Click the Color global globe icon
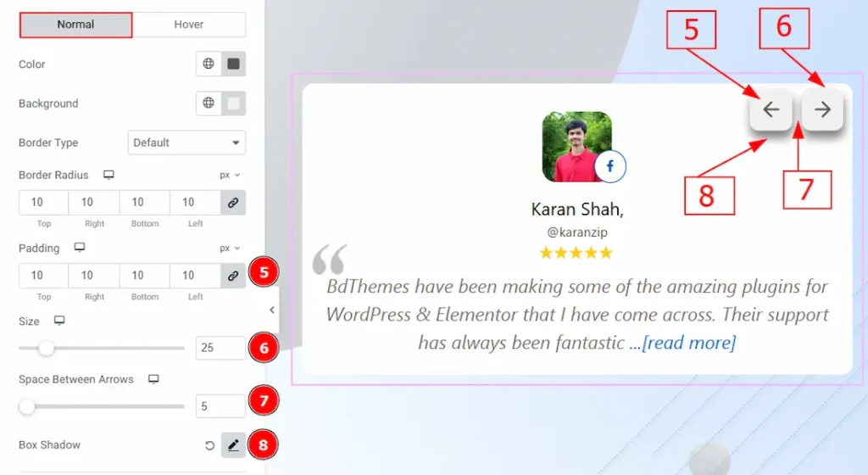Screen dimensions: 868x475 tap(209, 64)
